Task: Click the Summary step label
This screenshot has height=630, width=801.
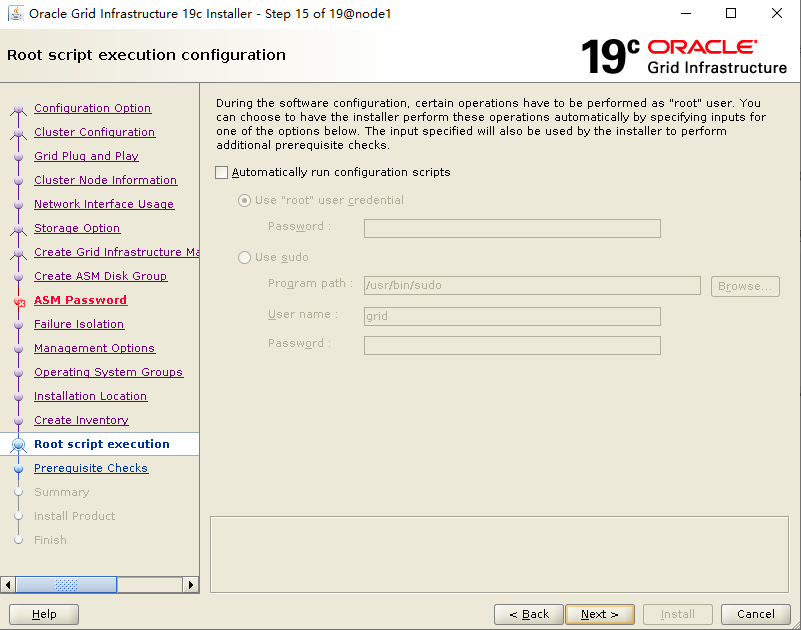Action: click(x=61, y=493)
